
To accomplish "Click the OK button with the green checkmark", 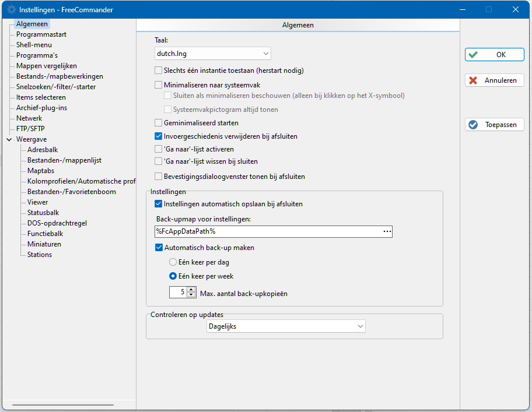I will click(x=494, y=55).
